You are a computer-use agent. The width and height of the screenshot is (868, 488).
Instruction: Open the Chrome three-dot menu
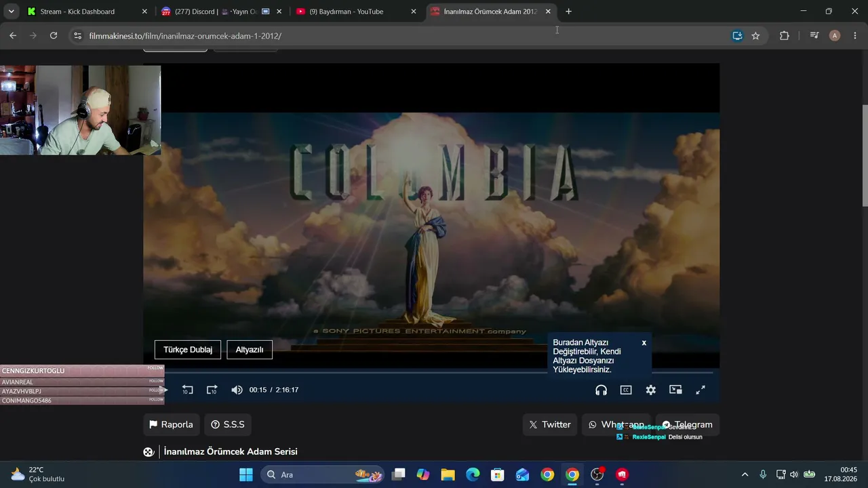point(855,35)
